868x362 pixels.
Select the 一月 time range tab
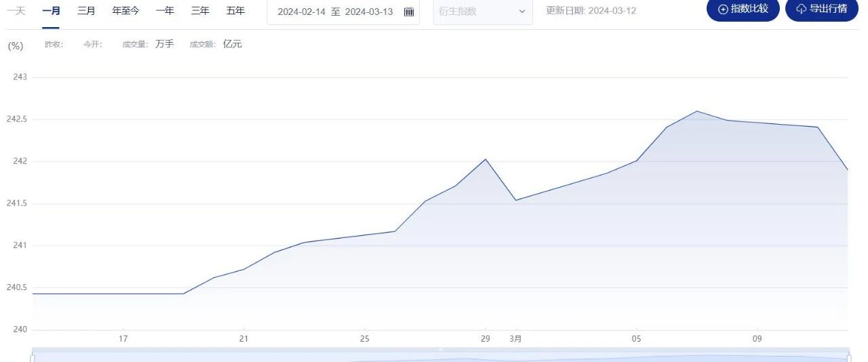tap(51, 11)
